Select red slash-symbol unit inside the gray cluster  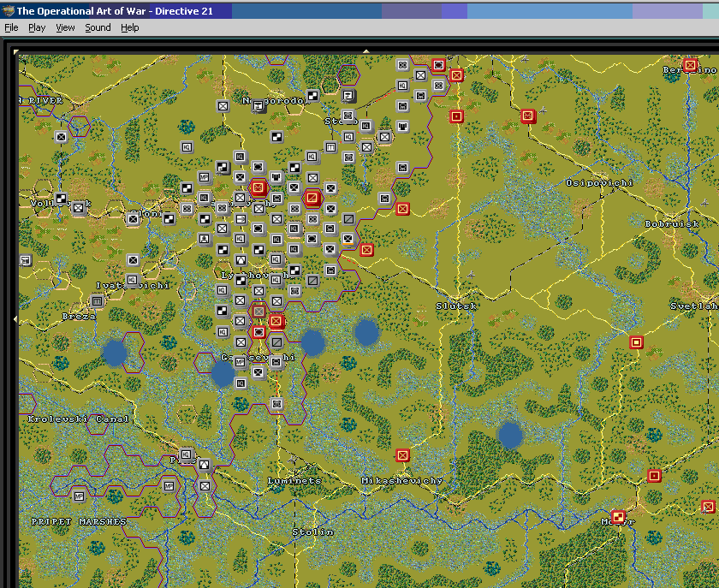point(312,198)
